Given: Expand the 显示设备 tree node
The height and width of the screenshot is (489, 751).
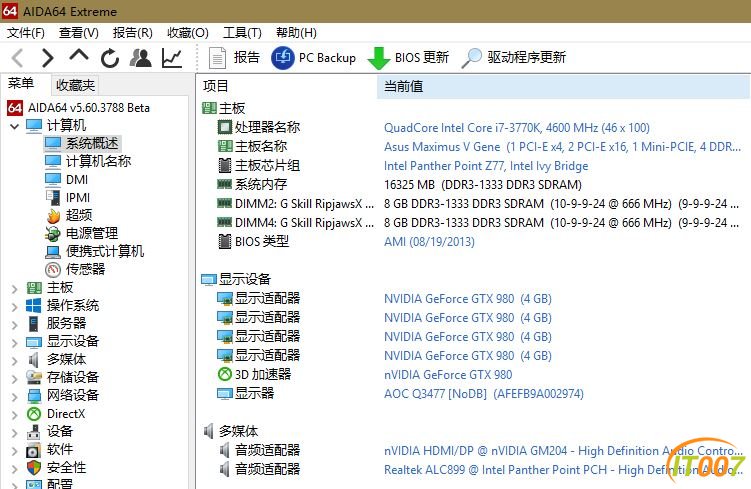Looking at the screenshot, I should click(x=14, y=342).
